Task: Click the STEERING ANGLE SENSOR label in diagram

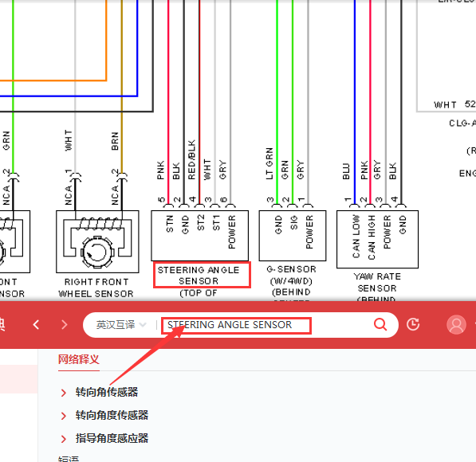Action: [199, 275]
